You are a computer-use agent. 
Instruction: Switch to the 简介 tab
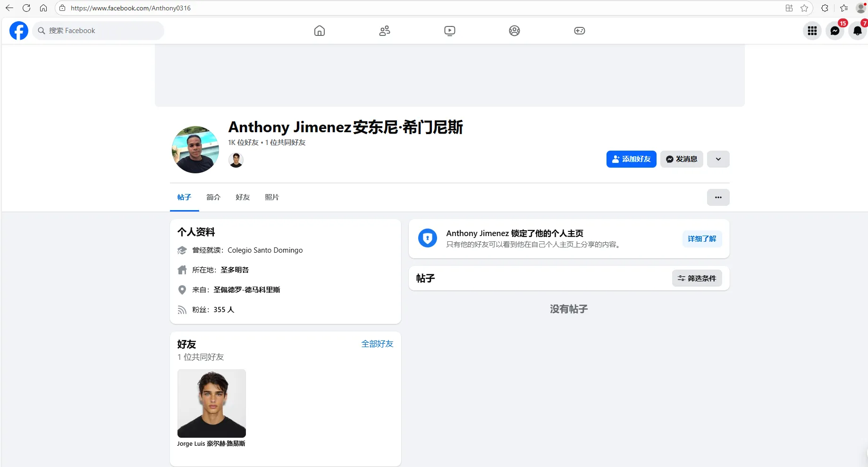click(x=213, y=197)
